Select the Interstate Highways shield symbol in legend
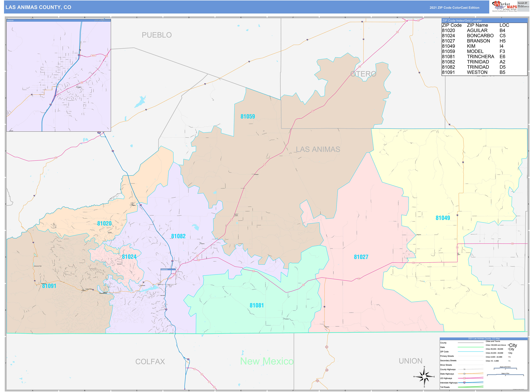 coord(464,383)
